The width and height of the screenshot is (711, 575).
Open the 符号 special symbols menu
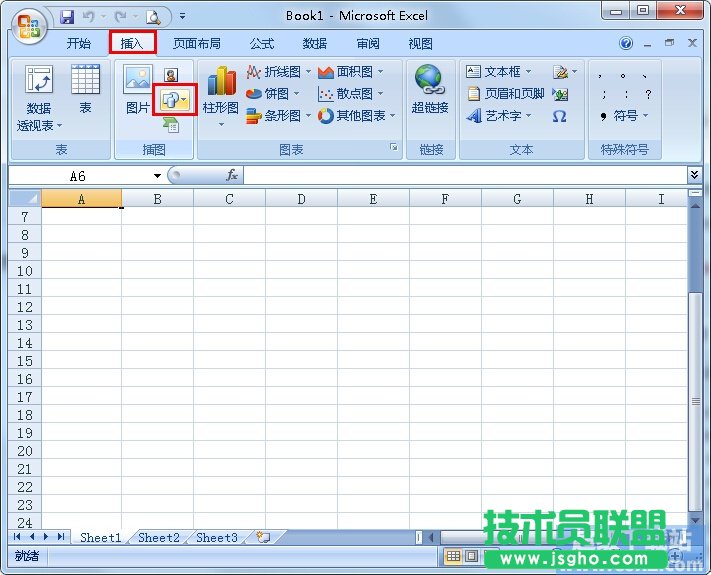click(624, 116)
